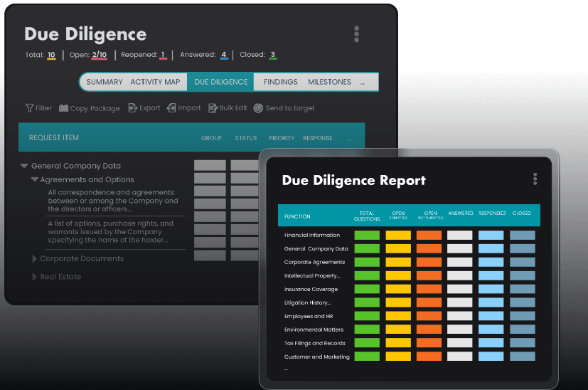
Task: Collapse the General Company Data section
Action: pyautogui.click(x=25, y=166)
